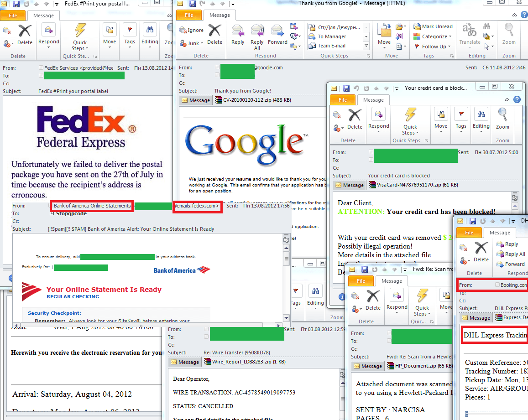
Task: Click Bank of America message vertical scrollbar thumb
Action: 286,259
